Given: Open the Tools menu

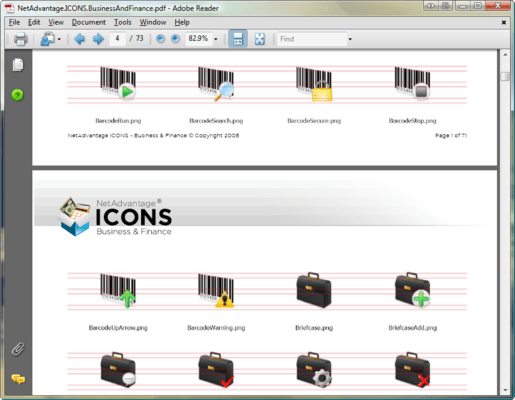Looking at the screenshot, I should (123, 22).
